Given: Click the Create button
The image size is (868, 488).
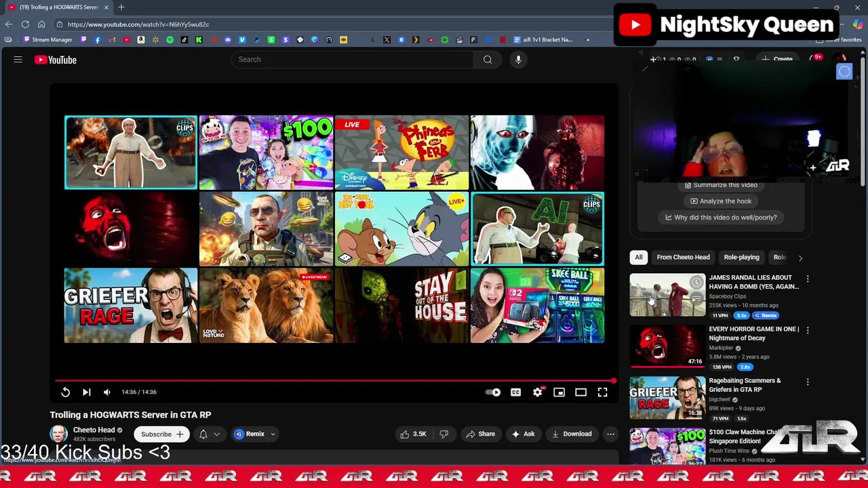Looking at the screenshot, I should (x=777, y=59).
